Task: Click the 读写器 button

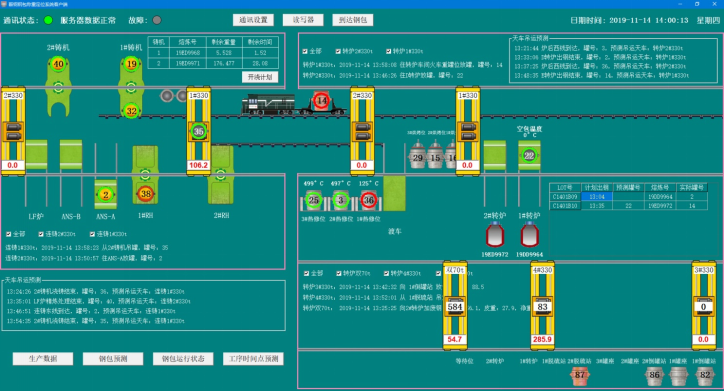Action: [303, 20]
